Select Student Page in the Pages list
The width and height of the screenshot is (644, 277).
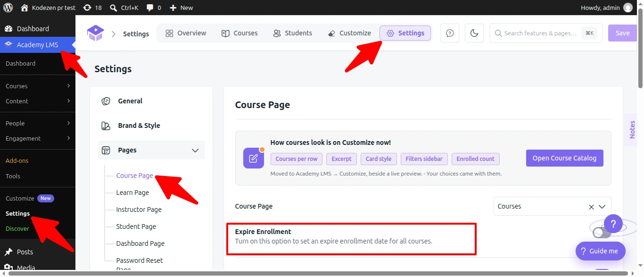[136, 227]
